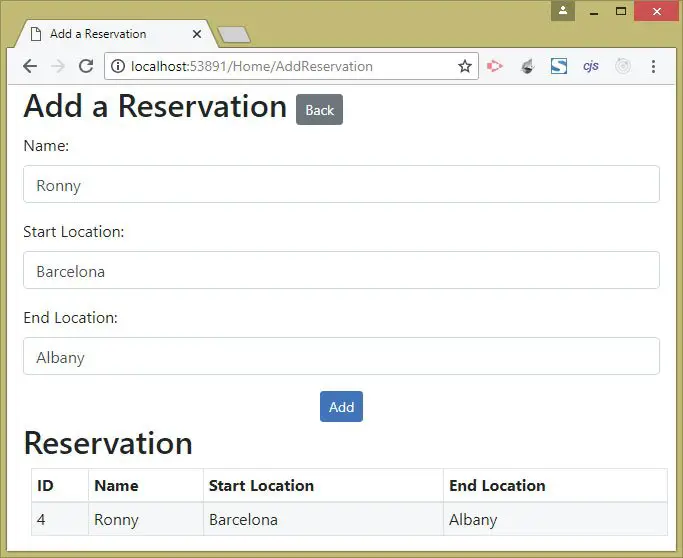Click the ID column header
683x558 pixels.
(60, 485)
